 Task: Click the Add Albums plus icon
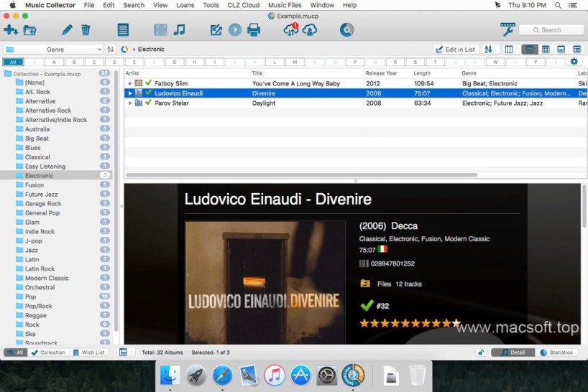coord(11,30)
